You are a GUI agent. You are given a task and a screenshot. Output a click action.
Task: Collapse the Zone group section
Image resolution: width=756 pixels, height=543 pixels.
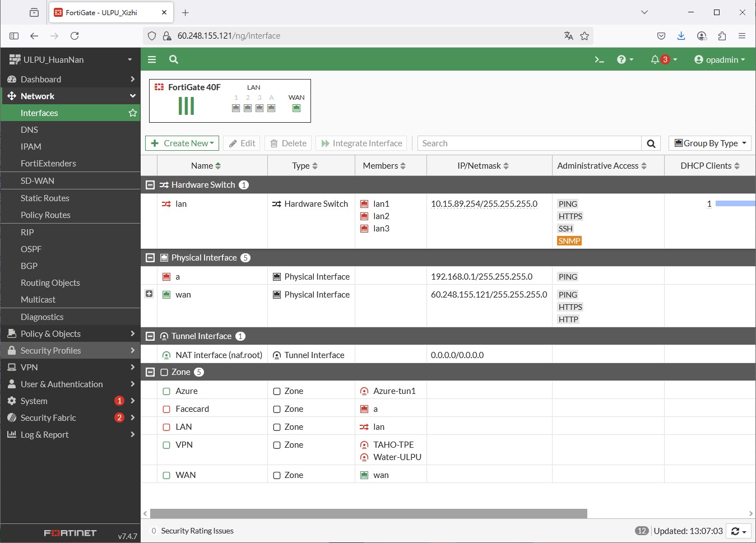click(x=150, y=372)
